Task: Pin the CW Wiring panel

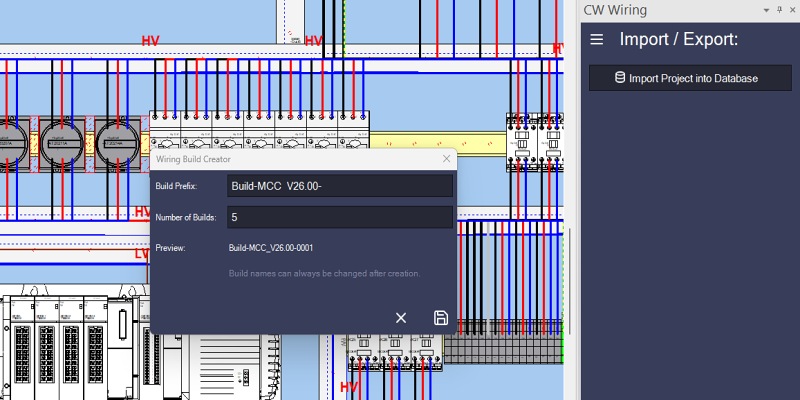Action: pos(778,10)
